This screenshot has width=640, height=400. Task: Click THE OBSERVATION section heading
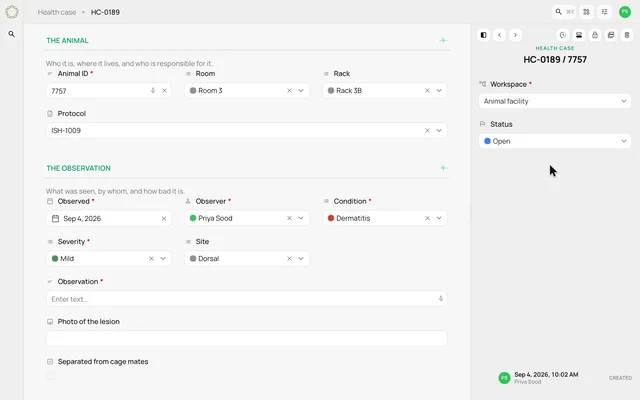pyautogui.click(x=78, y=168)
